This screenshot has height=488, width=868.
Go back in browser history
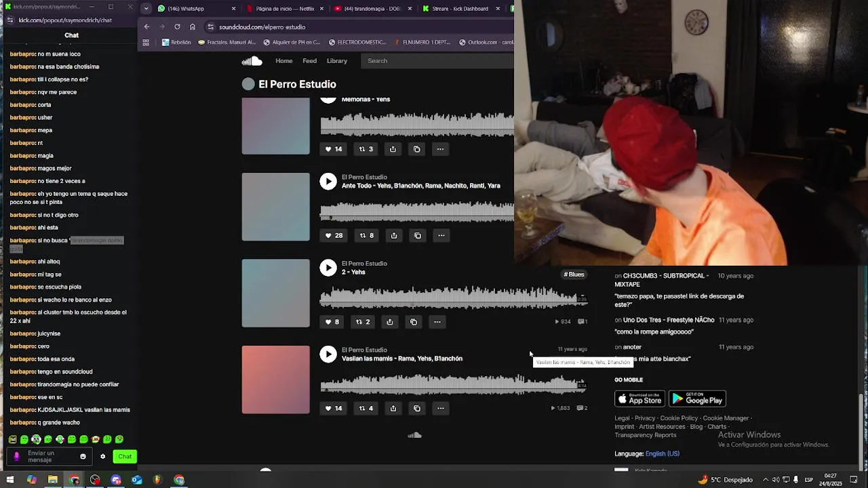click(146, 27)
